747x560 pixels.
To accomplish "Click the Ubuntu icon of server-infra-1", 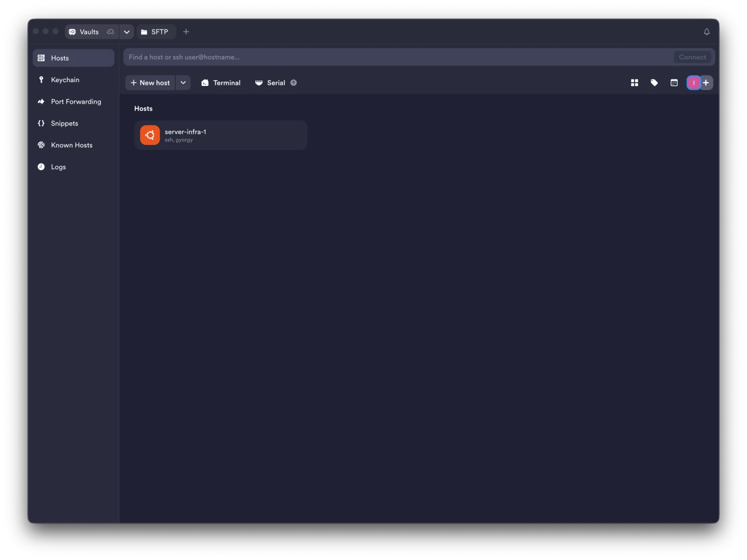I will [150, 135].
